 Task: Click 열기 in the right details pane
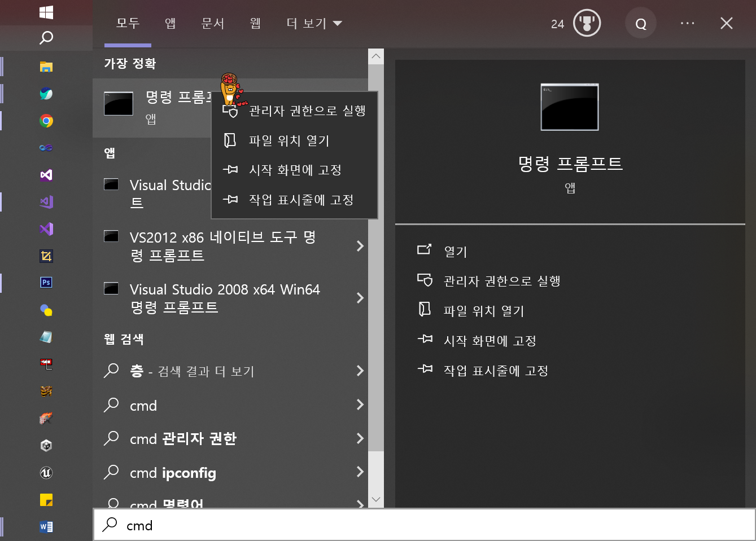(456, 251)
